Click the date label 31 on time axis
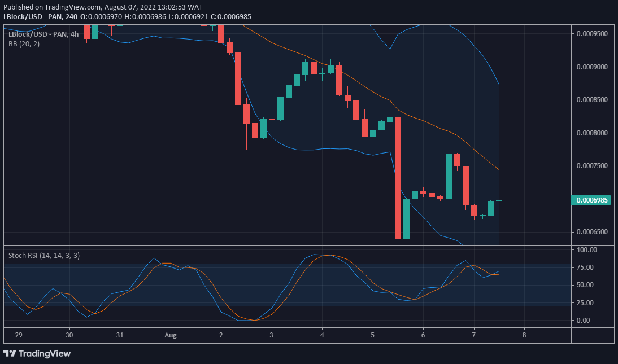Screen dimensions: 618x364 coord(120,335)
